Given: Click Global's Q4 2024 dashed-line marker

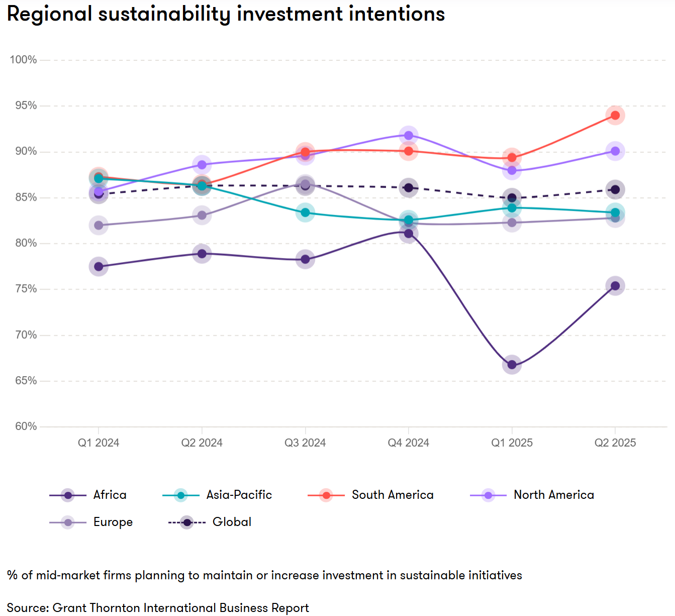Looking at the screenshot, I should 409,188.
